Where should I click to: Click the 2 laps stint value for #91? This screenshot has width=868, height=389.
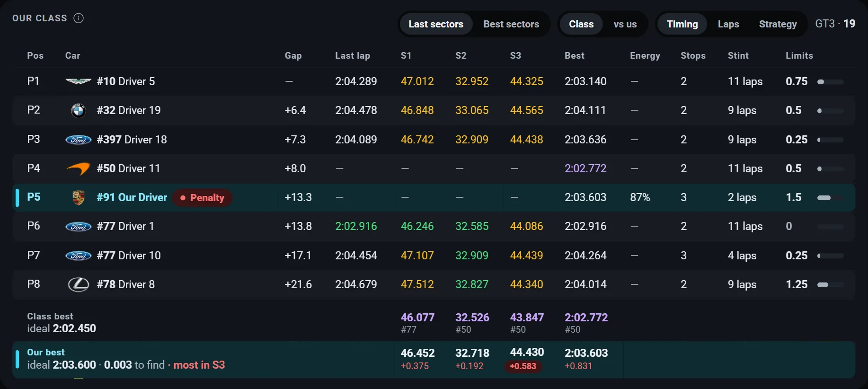[742, 197]
